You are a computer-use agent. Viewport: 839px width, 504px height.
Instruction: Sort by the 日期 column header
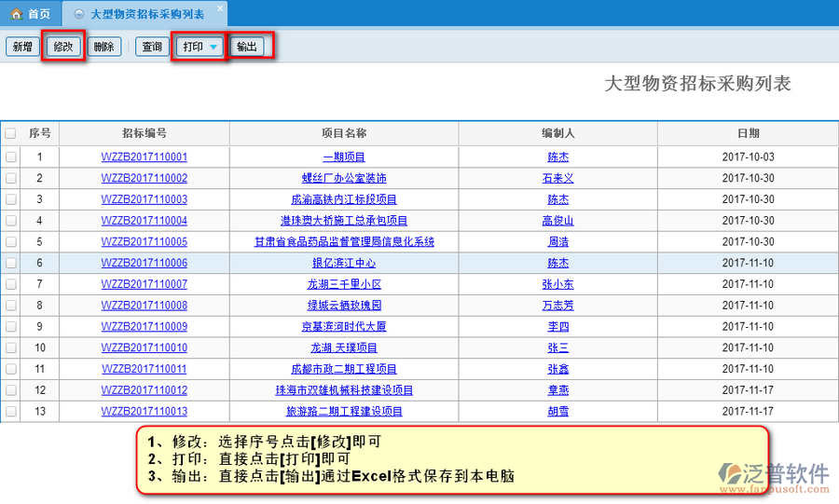(748, 134)
